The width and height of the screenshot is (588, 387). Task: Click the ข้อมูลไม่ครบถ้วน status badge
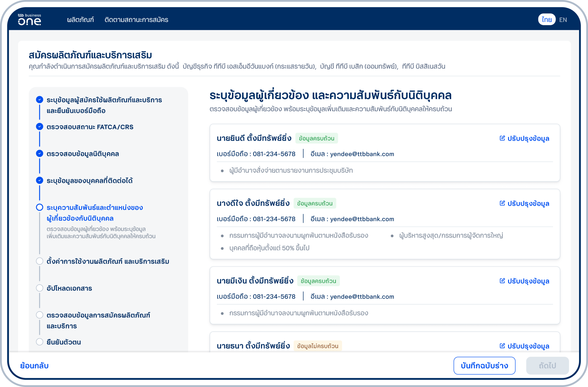click(317, 346)
